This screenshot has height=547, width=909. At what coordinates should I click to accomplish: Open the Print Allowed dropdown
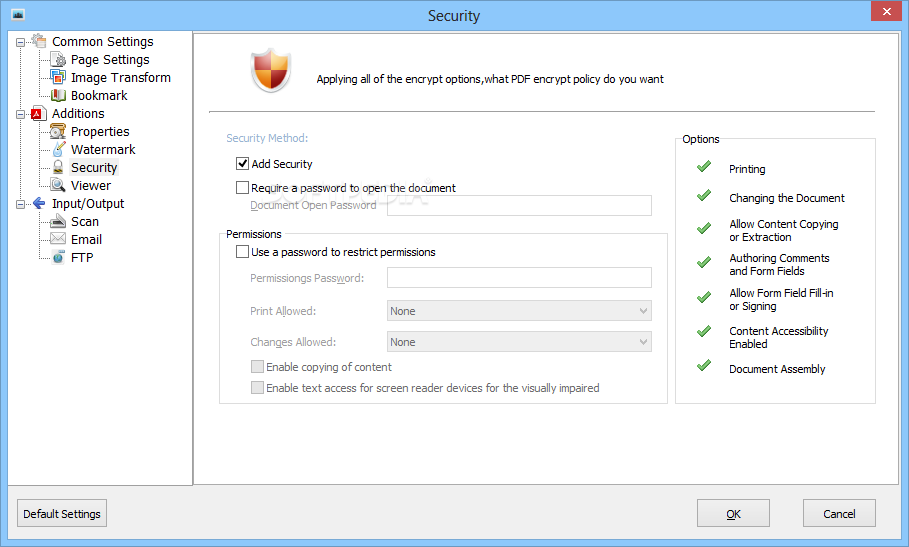(519, 311)
